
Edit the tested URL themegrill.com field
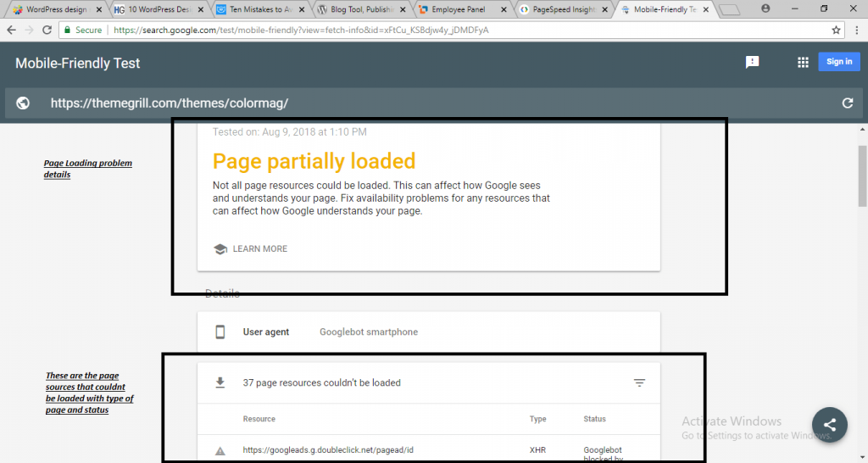click(170, 103)
